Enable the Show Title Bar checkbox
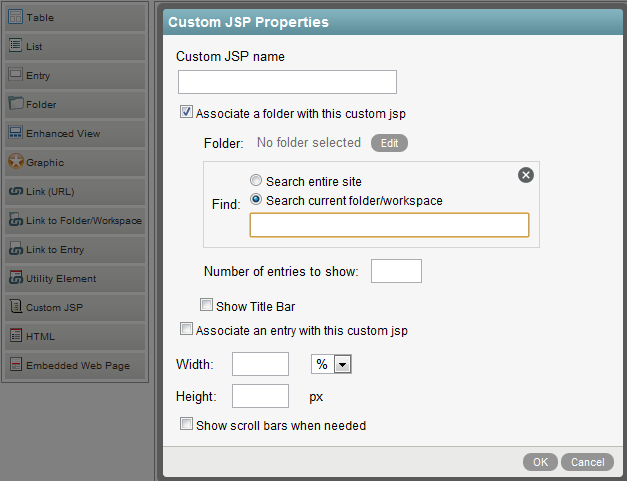The width and height of the screenshot is (627, 481). point(207,306)
